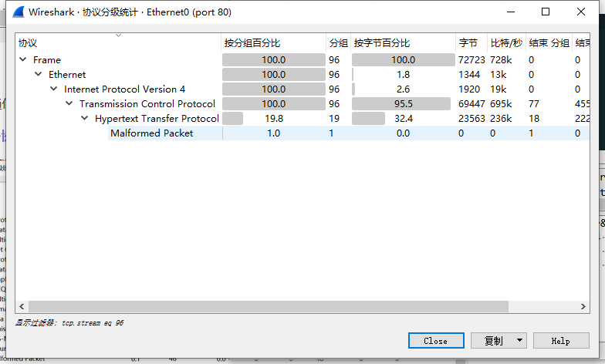The width and height of the screenshot is (605, 364).
Task: Click the 18 end packets value
Action: 534,119
